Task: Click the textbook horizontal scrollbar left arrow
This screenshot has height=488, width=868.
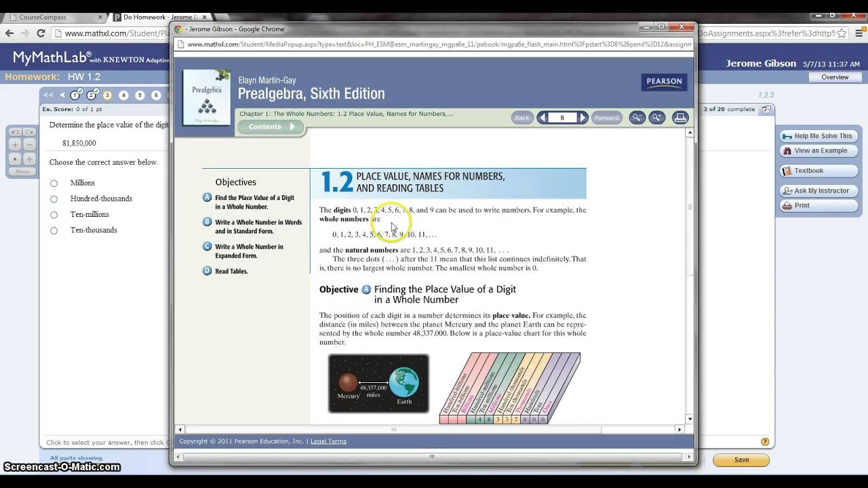Action: tap(180, 429)
